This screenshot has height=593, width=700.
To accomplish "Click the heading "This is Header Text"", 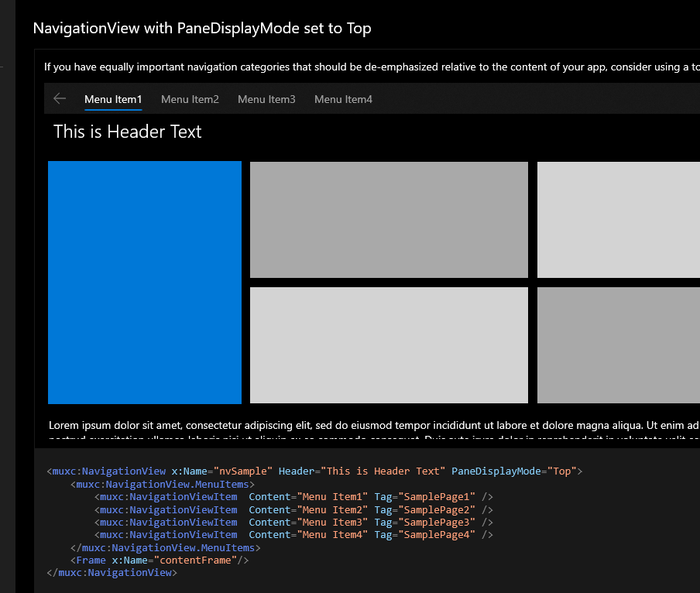I will click(x=127, y=132).
